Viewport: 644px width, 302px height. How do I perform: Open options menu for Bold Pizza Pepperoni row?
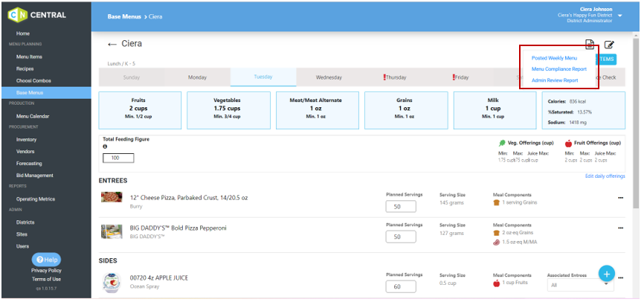pyautogui.click(x=620, y=228)
